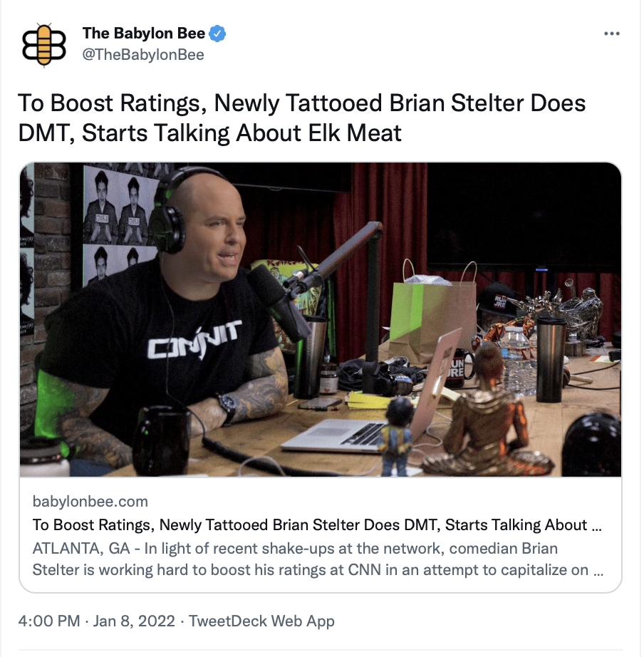Viewport: 644px width, 657px height.
Task: Click the blue verified badge
Action: [x=217, y=33]
